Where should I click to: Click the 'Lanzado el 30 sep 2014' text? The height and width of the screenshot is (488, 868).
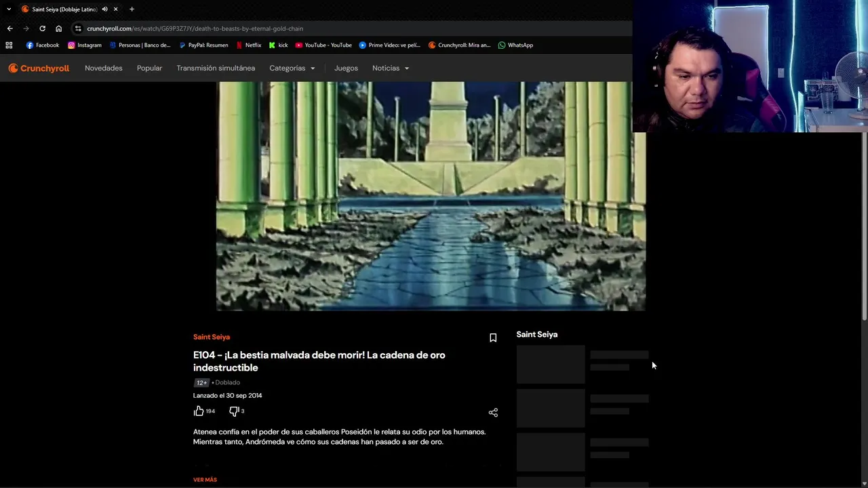coord(227,395)
